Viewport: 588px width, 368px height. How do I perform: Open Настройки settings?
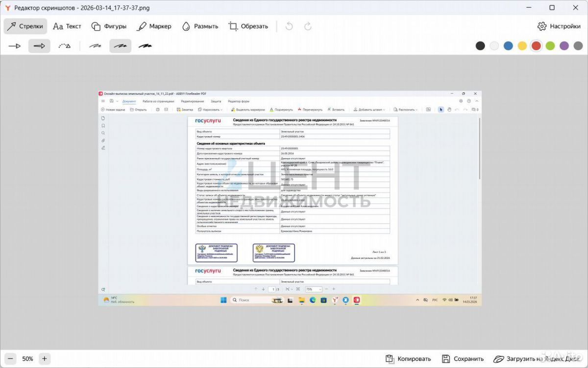point(559,26)
